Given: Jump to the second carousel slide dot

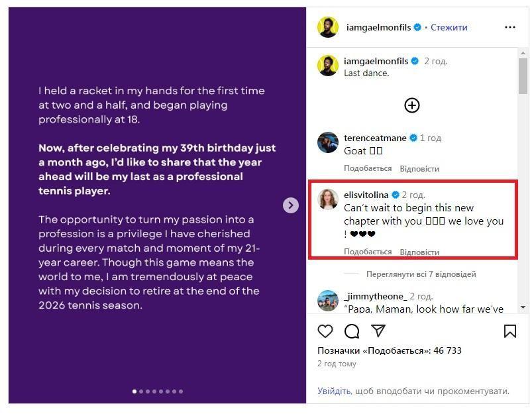Looking at the screenshot, I should pos(141,391).
